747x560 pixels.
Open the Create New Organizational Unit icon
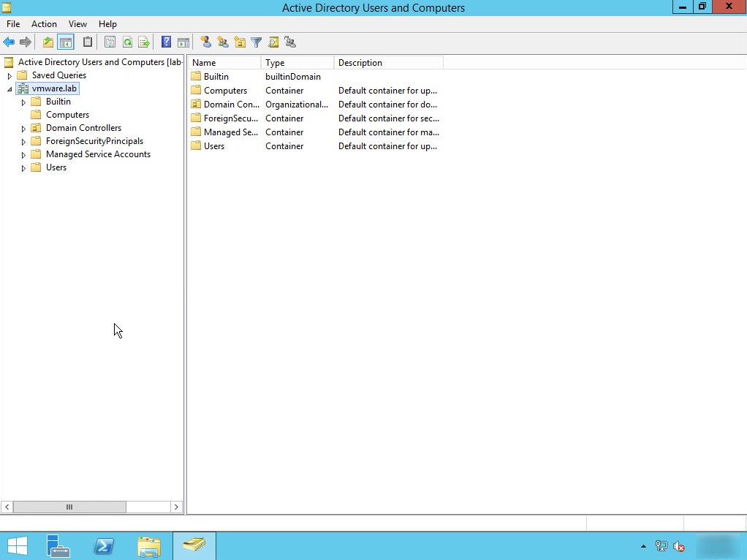[x=240, y=42]
